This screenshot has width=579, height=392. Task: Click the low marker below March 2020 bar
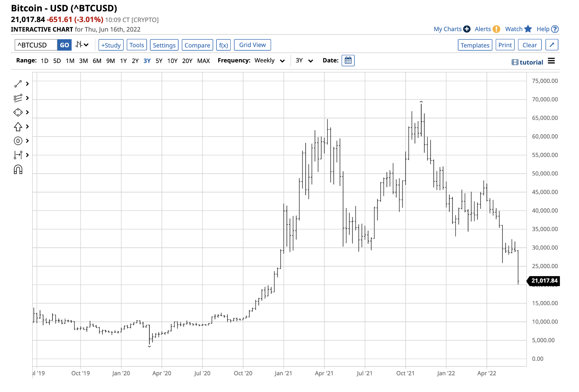tap(150, 346)
